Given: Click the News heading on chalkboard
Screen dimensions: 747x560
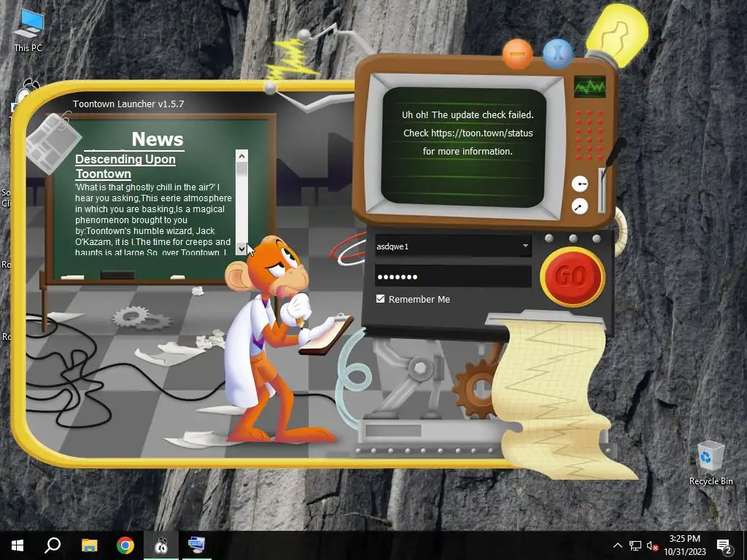Looking at the screenshot, I should (x=158, y=139).
